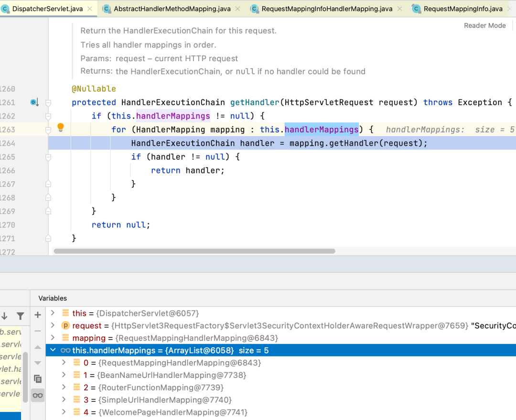516x420 pixels.
Task: Click the filter frames funnel icon
Action: (x=20, y=316)
